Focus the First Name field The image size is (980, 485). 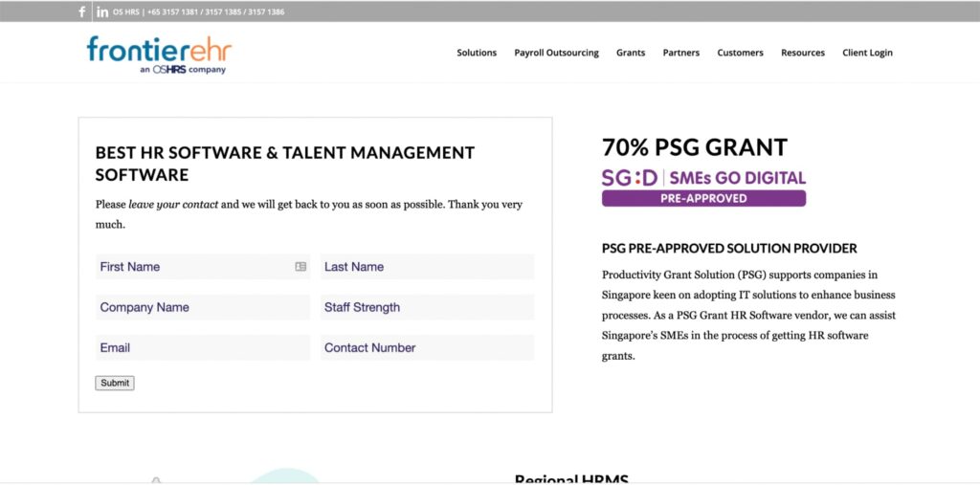(191, 267)
